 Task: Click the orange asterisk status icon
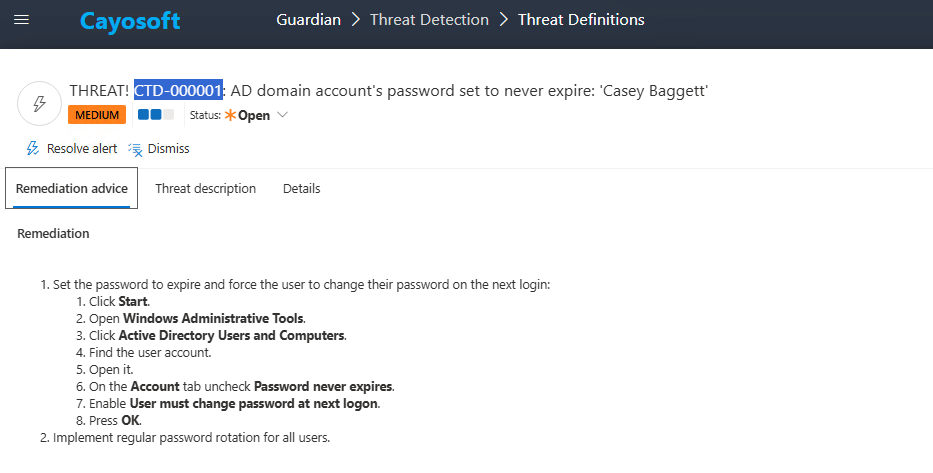click(x=230, y=115)
